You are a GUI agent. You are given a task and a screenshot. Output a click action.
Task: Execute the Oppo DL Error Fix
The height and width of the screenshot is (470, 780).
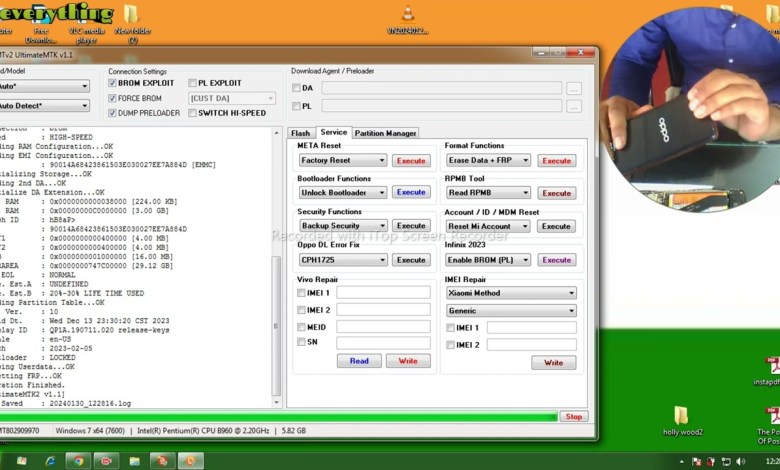click(411, 260)
